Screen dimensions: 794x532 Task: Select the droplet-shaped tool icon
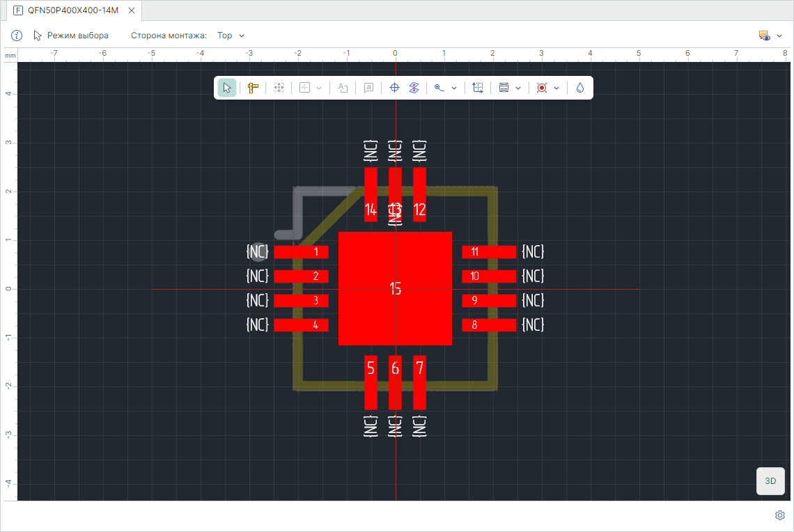(580, 88)
